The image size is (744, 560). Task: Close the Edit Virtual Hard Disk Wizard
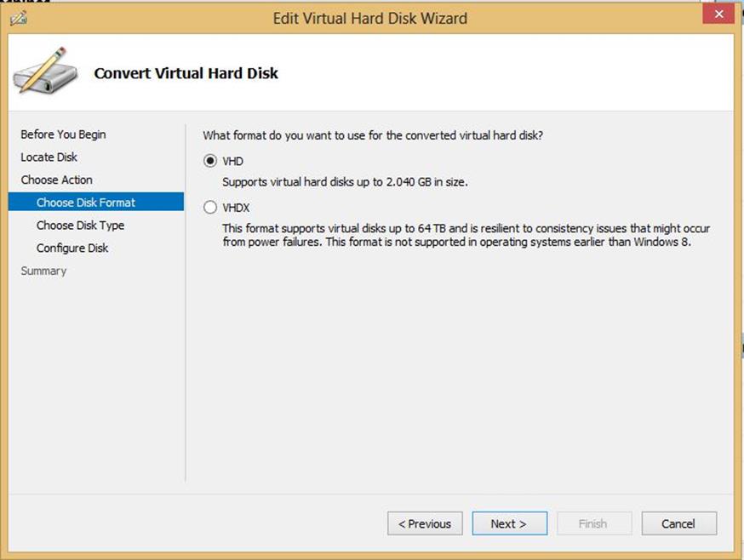(x=718, y=14)
